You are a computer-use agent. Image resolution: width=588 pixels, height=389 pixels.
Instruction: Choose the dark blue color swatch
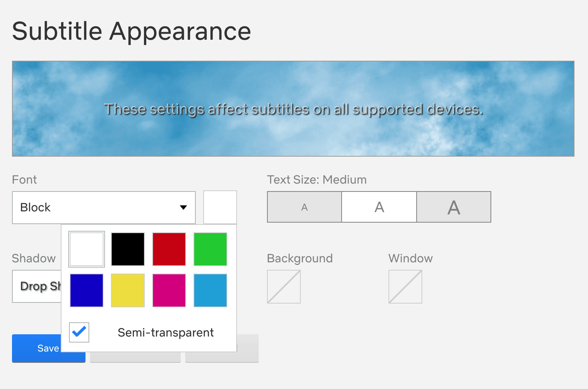(x=87, y=290)
